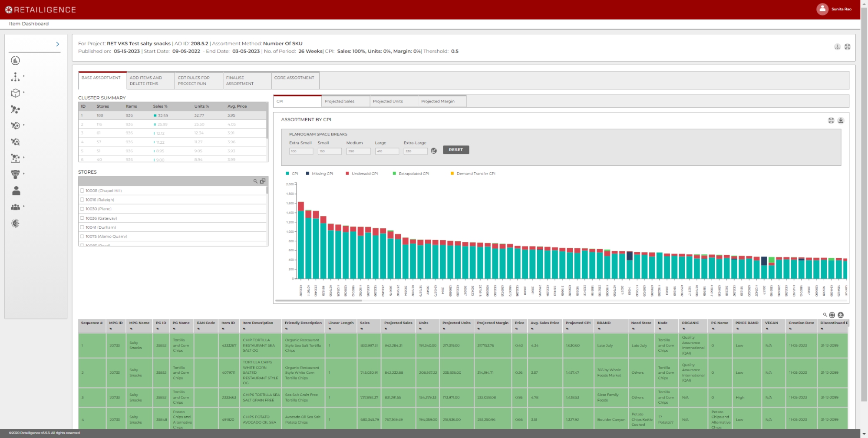Screen dimensions: 868x438
Task: Click the user avatar for Sunita Rao
Action: coord(822,9)
